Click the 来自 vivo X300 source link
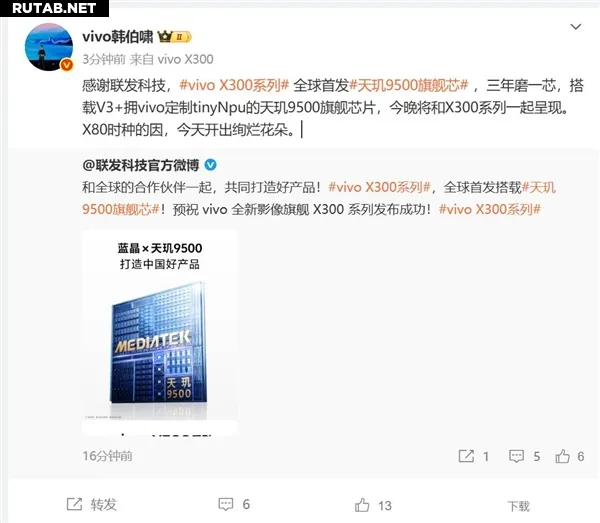600x523 pixels. (171, 59)
